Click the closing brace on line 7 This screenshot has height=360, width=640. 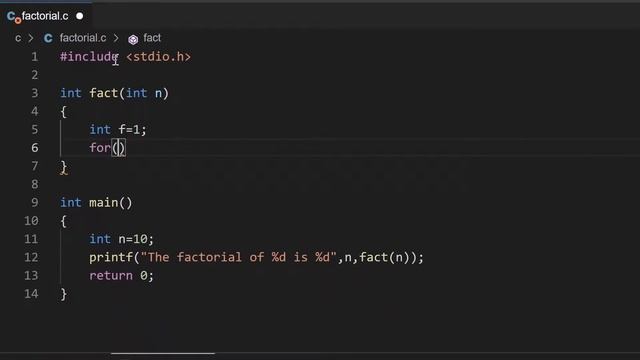[x=64, y=167]
